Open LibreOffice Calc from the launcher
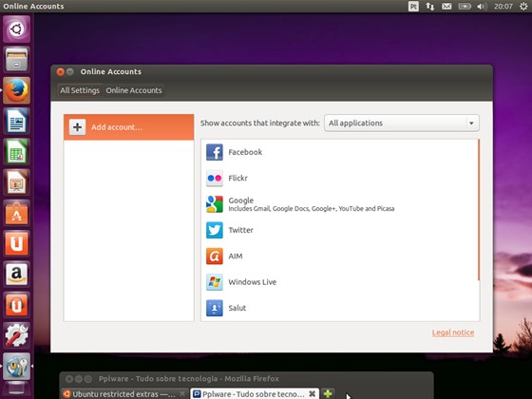 (x=16, y=152)
